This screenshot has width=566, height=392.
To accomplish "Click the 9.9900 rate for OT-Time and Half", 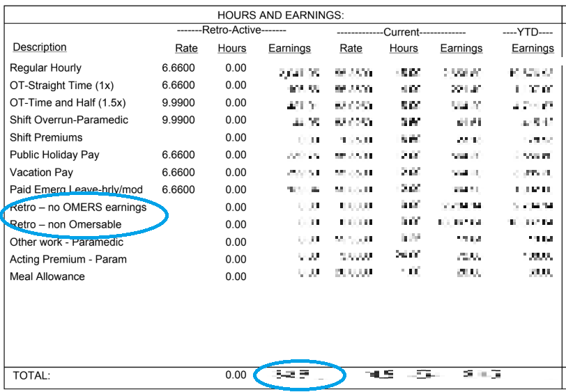I will click(x=178, y=103).
